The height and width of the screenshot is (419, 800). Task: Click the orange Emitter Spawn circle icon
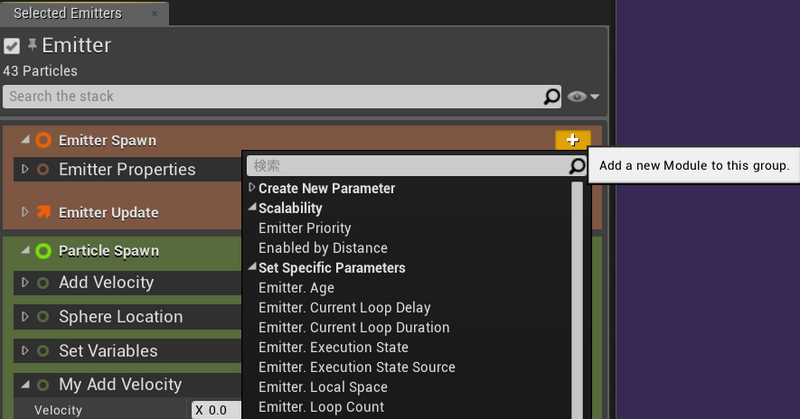pyautogui.click(x=43, y=140)
